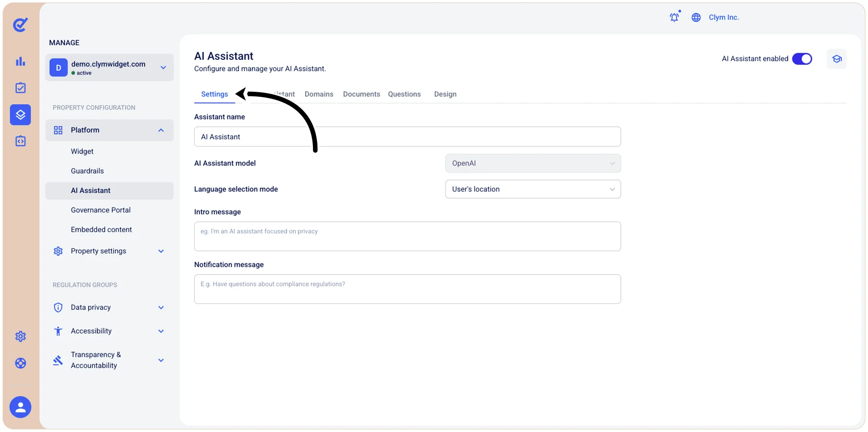The height and width of the screenshot is (432, 868).
Task: Click the Property settings gear icon
Action: point(58,251)
